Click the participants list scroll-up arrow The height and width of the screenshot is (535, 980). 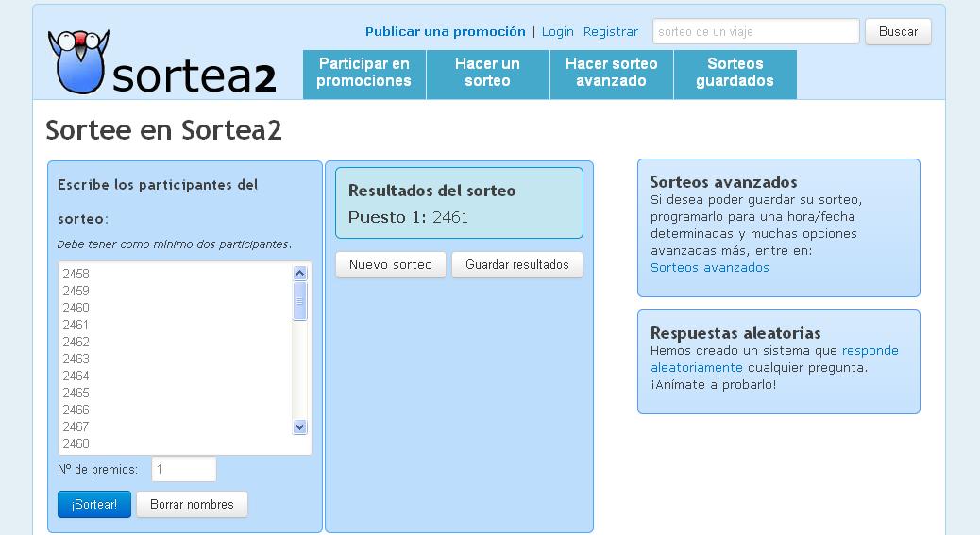click(300, 273)
